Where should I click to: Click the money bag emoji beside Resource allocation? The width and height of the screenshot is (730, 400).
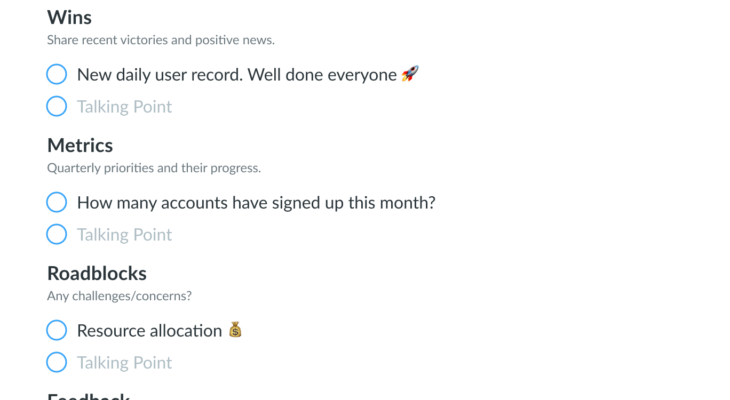[235, 330]
